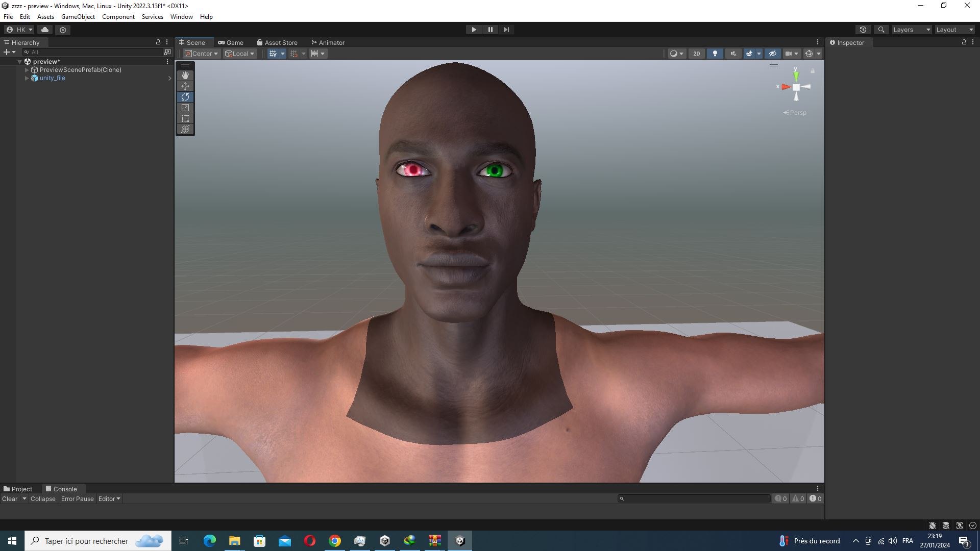Select the Hand view tool

[x=185, y=76]
